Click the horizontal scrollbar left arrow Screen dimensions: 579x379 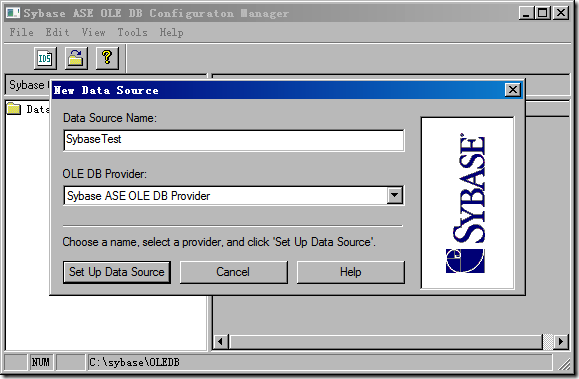[221, 341]
